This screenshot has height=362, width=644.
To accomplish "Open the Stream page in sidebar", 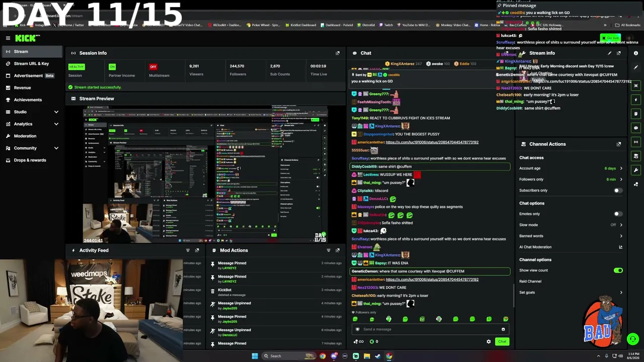I will tap(32, 51).
